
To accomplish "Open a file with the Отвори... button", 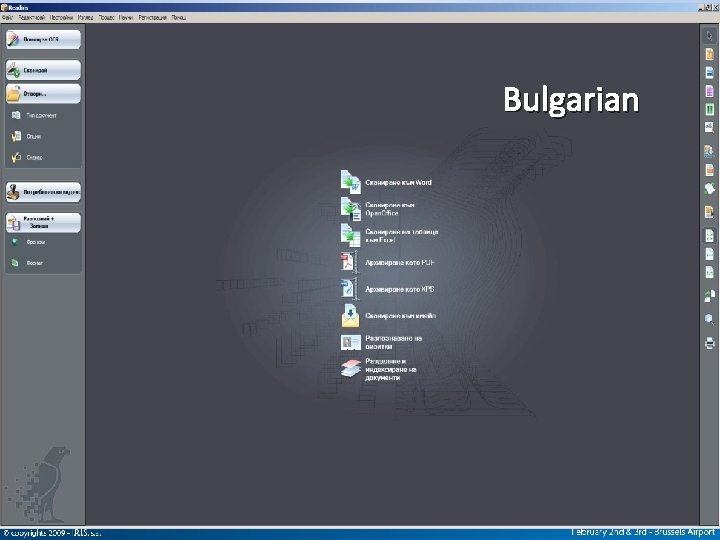I will coord(43,94).
